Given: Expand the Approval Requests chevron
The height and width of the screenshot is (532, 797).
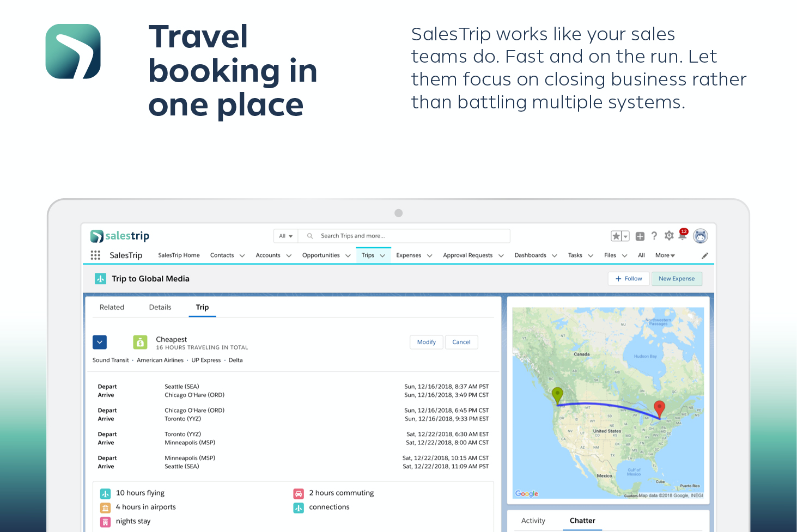Looking at the screenshot, I should tap(501, 255).
